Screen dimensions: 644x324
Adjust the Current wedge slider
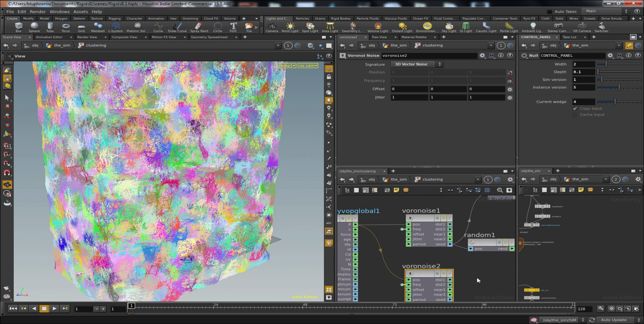[x=620, y=102]
